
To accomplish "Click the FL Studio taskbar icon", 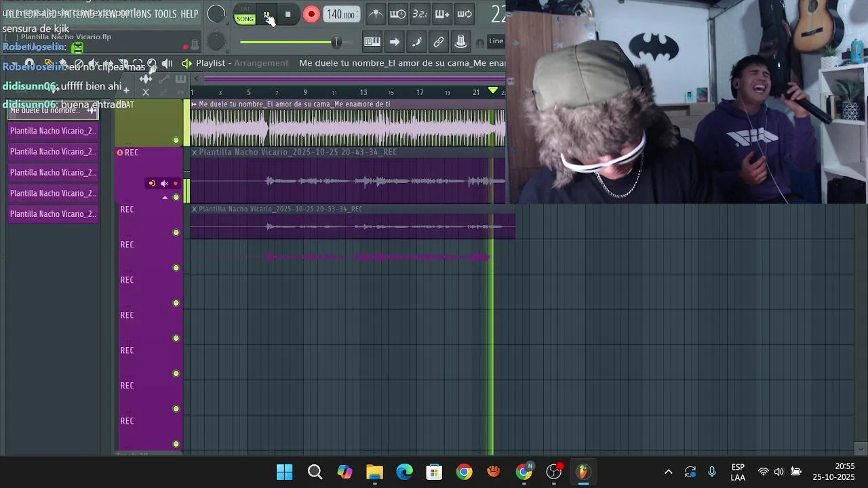I will 584,472.
